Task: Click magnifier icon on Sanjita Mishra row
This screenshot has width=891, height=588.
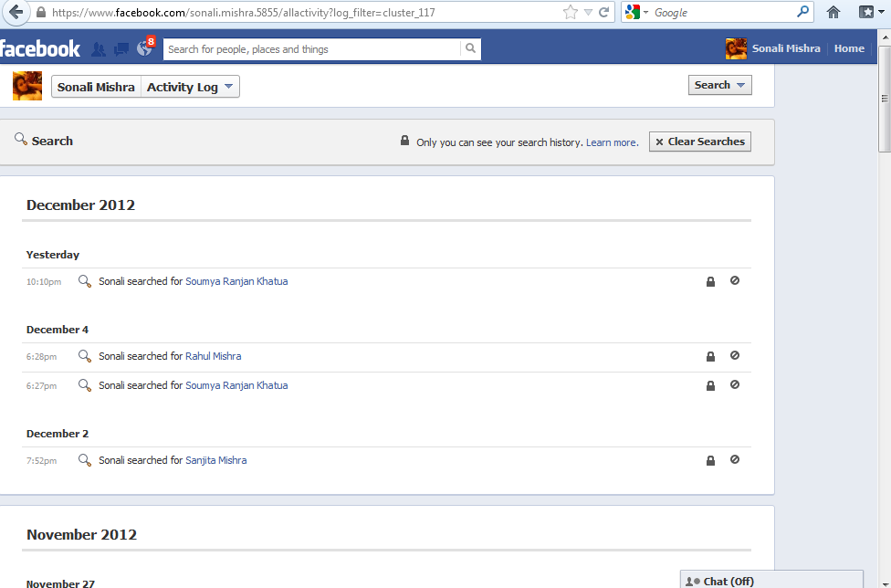Action: (85, 460)
